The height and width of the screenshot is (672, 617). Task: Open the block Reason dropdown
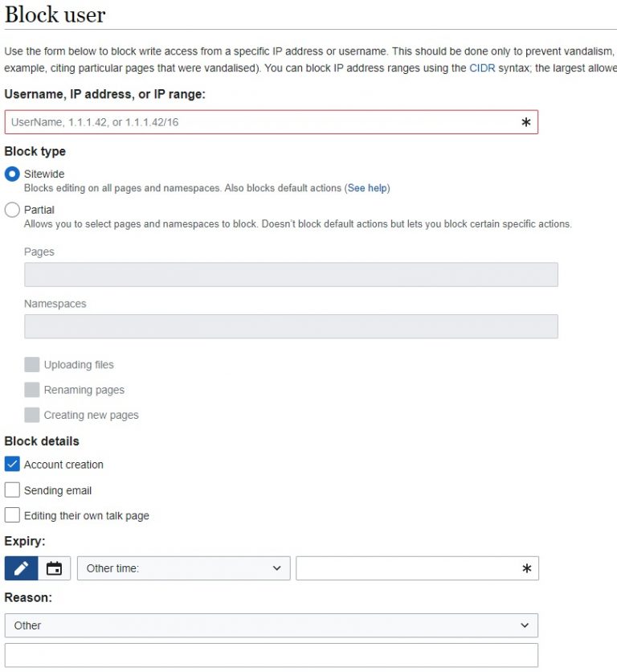(x=271, y=625)
